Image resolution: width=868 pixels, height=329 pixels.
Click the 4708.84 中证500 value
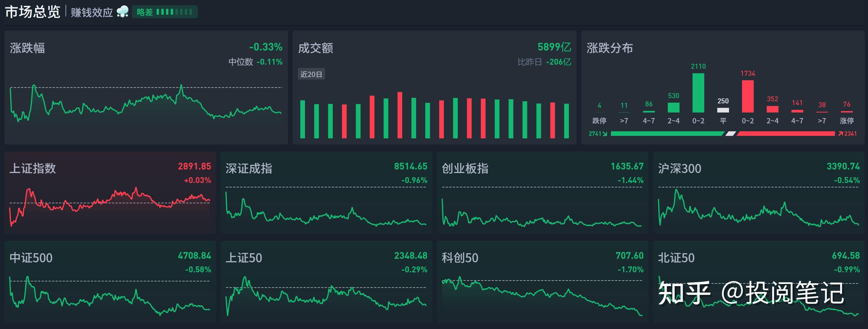[x=195, y=256]
